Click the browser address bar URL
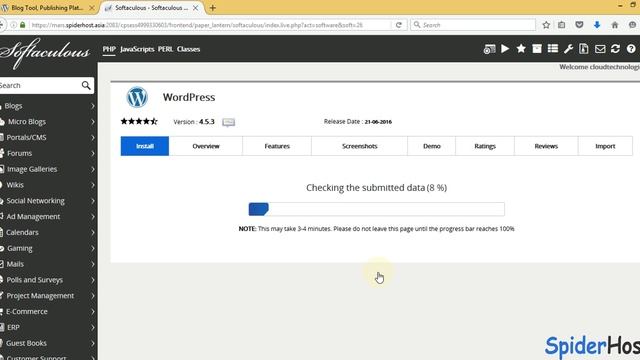Viewport: 640px width, 360px height. point(197,25)
